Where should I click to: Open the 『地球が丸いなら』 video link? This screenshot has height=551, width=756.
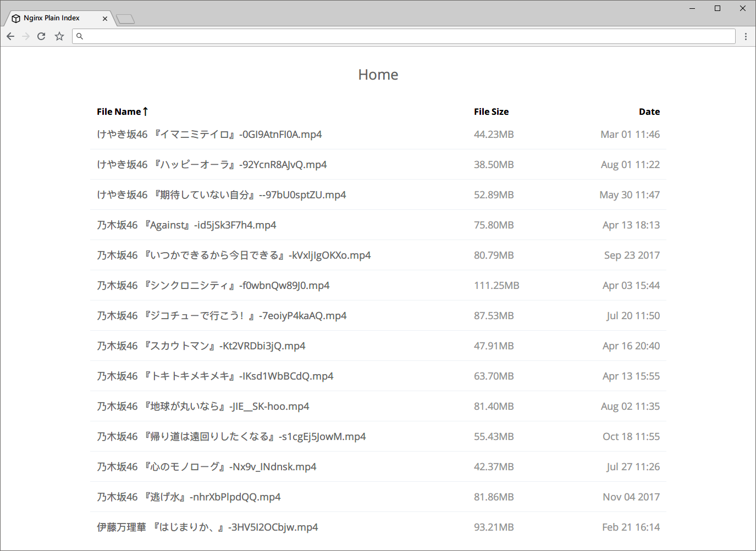pyautogui.click(x=203, y=406)
